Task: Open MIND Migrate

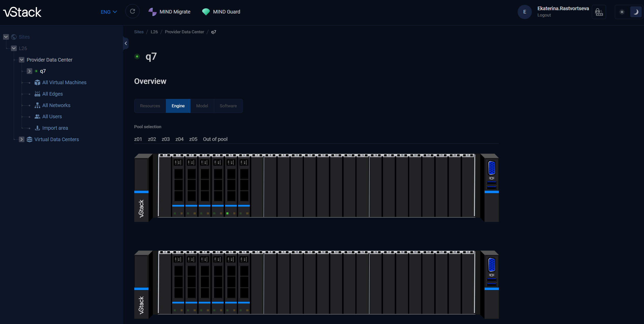Action: 169,12
